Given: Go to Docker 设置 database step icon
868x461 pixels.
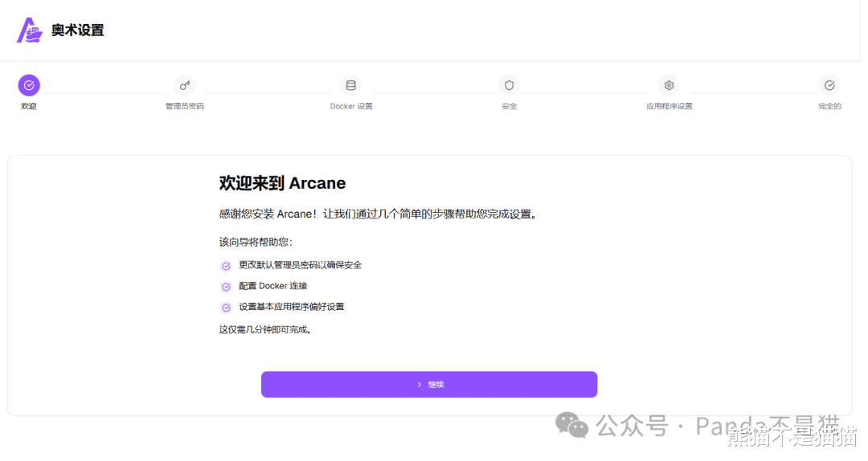Looking at the screenshot, I should 351,85.
